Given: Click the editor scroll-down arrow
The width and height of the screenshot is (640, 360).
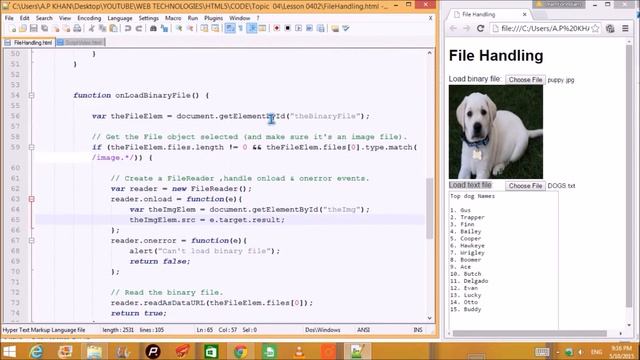Looking at the screenshot, I should 429,318.
